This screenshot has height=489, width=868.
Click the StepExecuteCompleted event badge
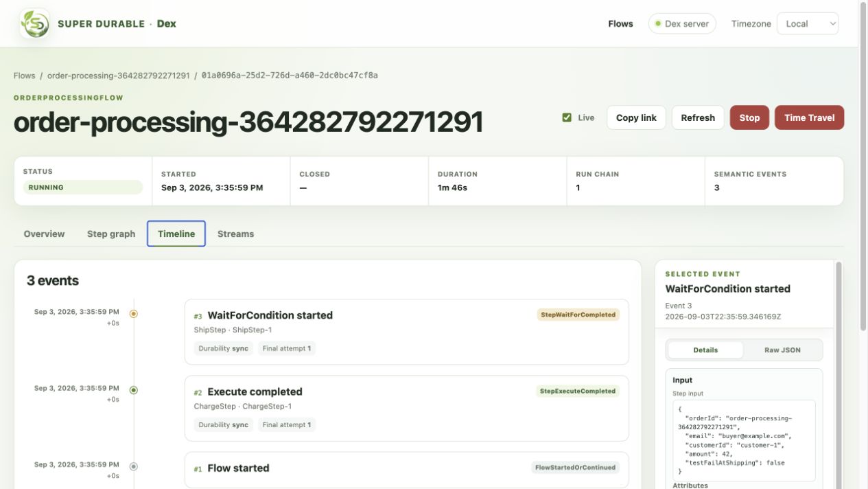(578, 391)
